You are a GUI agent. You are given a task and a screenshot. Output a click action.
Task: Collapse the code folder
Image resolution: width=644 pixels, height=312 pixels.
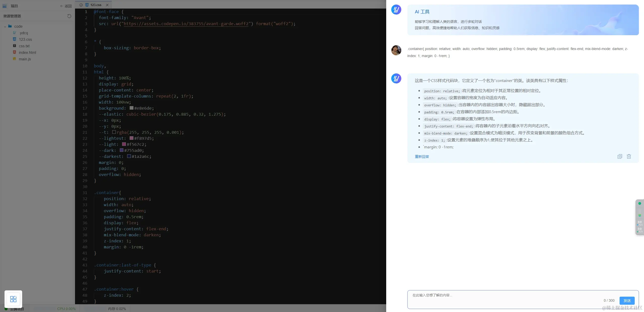point(5,26)
